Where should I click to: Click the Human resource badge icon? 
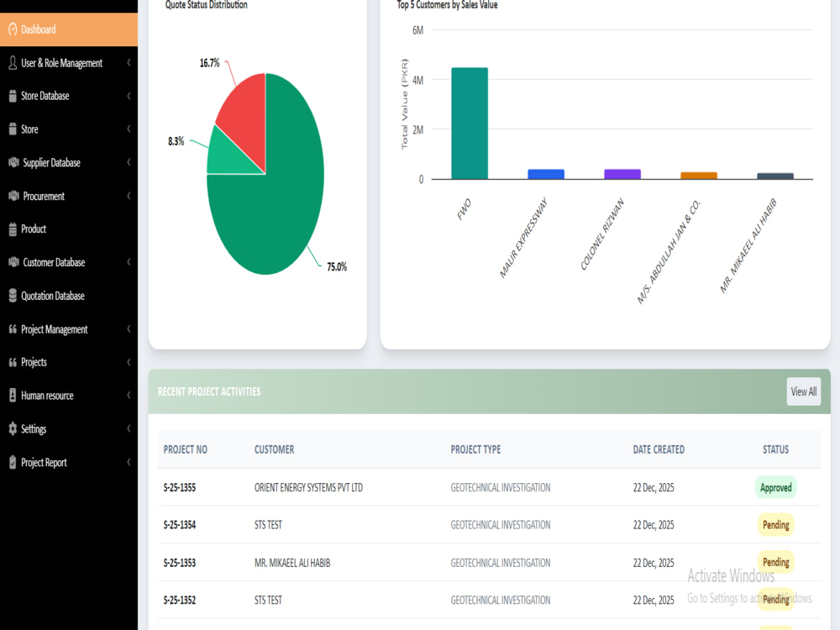[13, 396]
